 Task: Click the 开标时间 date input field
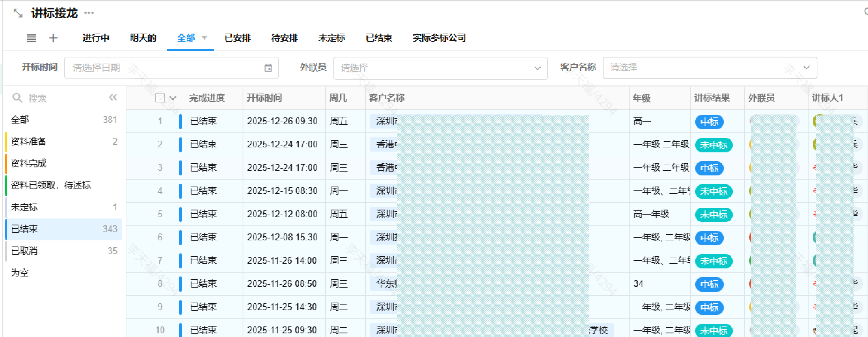(165, 68)
